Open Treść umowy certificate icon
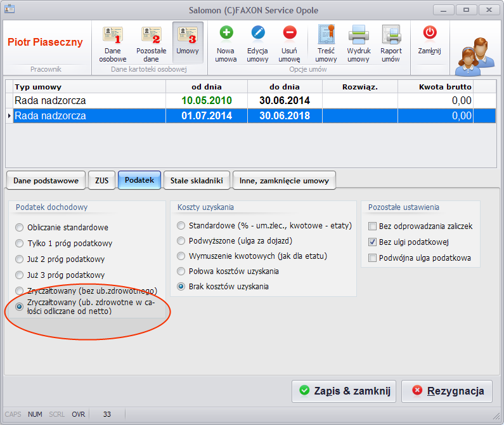This screenshot has height=425, width=504. tap(326, 34)
